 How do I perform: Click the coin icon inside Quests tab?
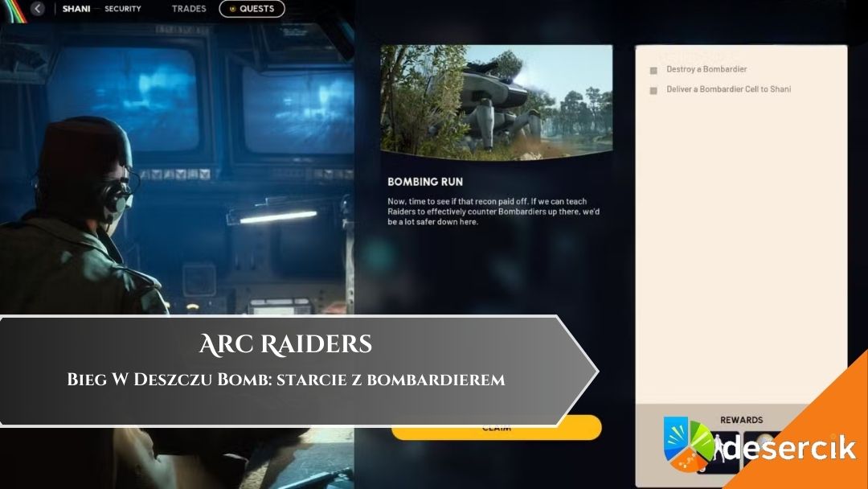(x=232, y=10)
